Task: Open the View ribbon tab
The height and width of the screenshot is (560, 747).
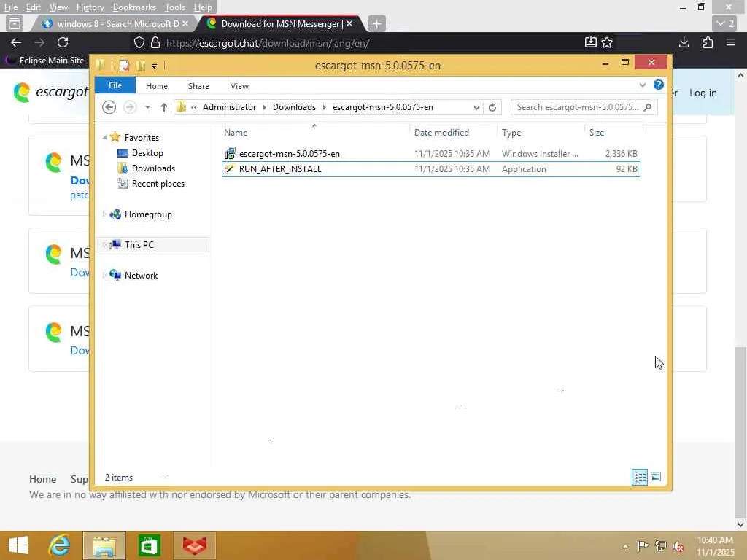Action: [x=239, y=86]
